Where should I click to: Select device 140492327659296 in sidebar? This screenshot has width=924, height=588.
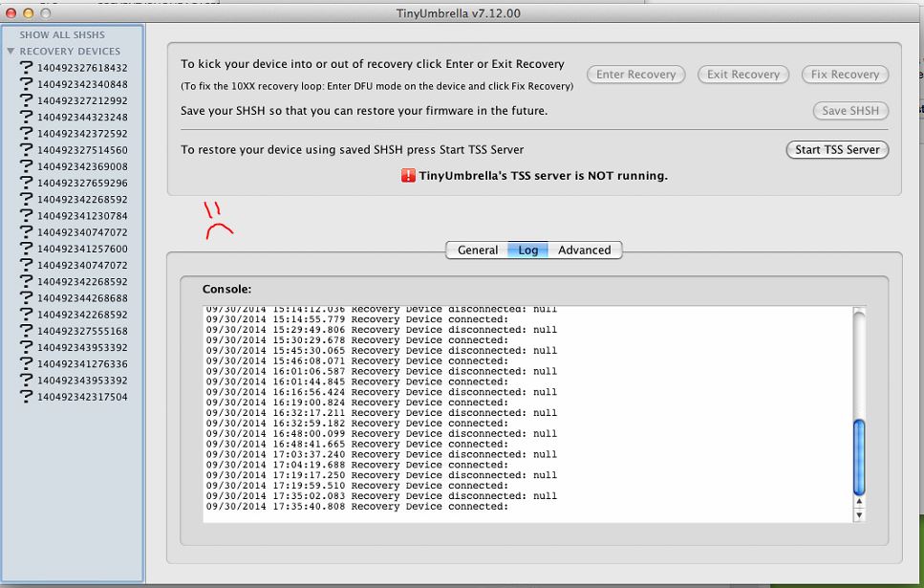coord(82,183)
